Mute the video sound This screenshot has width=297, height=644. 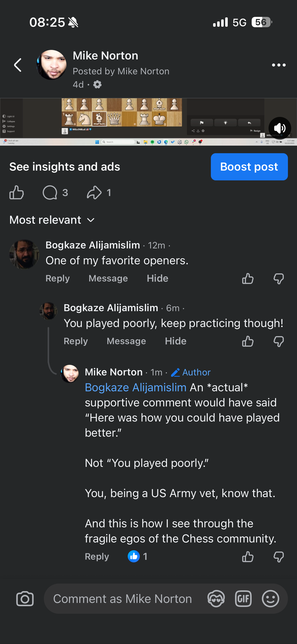[x=280, y=128]
